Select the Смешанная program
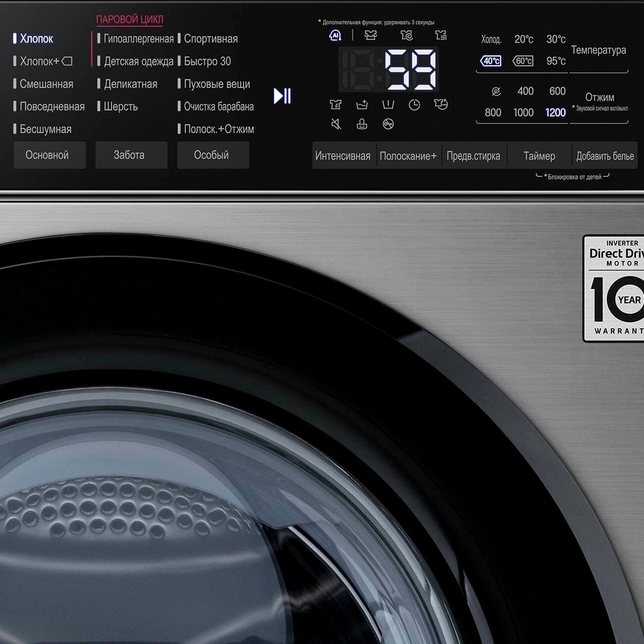Image resolution: width=644 pixels, height=644 pixels. click(x=43, y=84)
